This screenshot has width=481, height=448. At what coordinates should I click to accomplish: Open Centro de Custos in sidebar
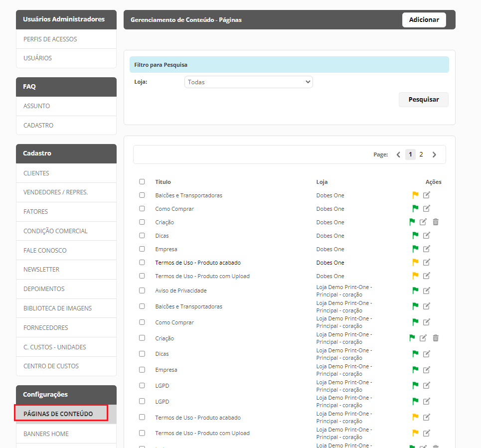(66, 366)
